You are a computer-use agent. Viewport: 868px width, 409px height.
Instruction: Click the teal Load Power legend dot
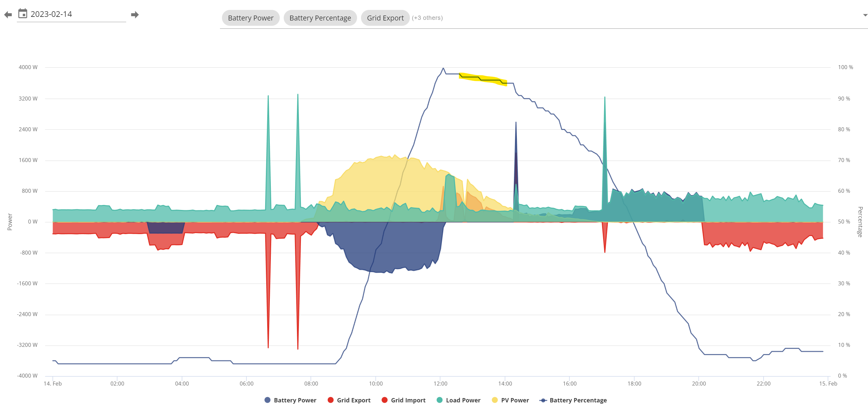point(439,400)
